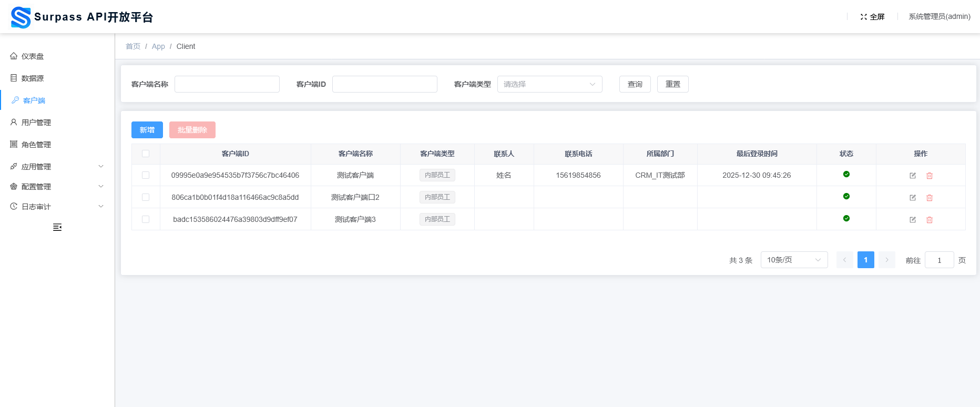Select all rows with header checkbox
This screenshot has width=980, height=407.
146,154
